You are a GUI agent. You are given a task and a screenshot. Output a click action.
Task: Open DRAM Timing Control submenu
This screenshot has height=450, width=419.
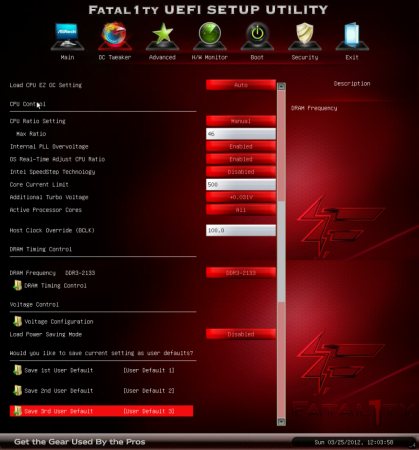point(55,286)
